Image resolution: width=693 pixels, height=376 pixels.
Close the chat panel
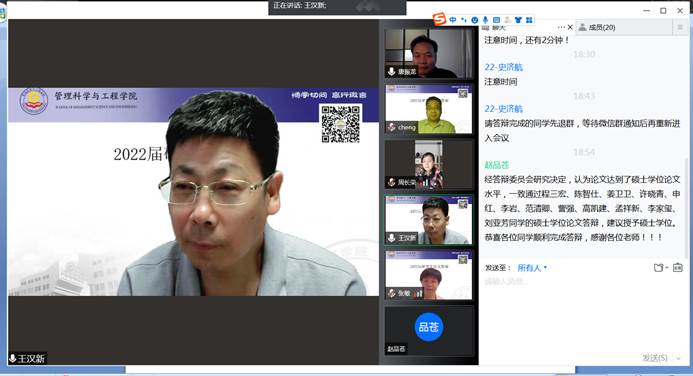(570, 27)
